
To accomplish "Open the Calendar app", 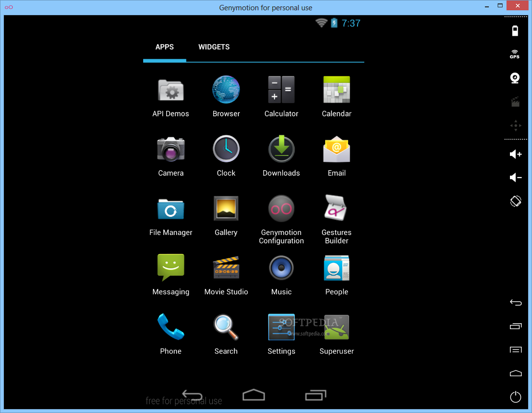I will pyautogui.click(x=336, y=97).
